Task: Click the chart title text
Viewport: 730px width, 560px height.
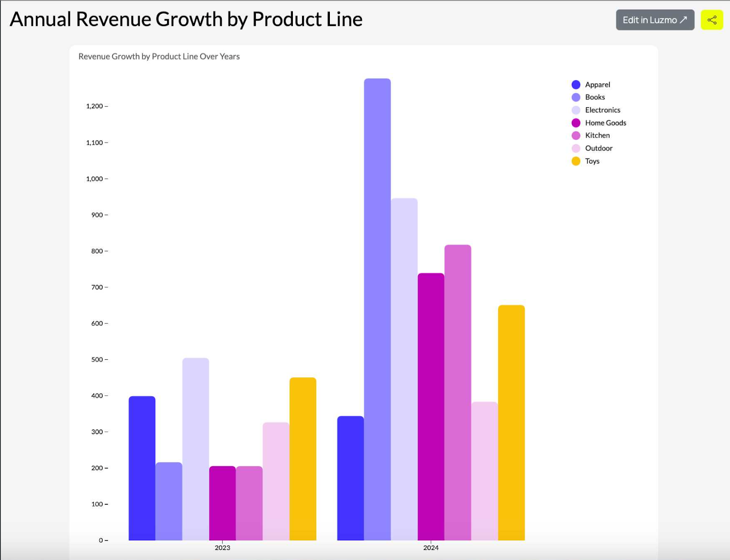Action: tap(159, 57)
